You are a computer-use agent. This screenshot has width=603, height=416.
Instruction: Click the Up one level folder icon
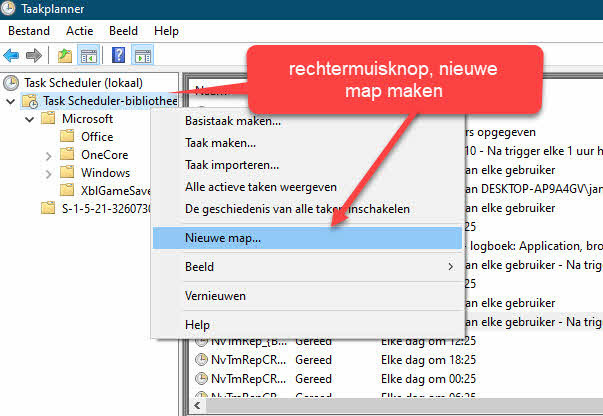click(65, 56)
